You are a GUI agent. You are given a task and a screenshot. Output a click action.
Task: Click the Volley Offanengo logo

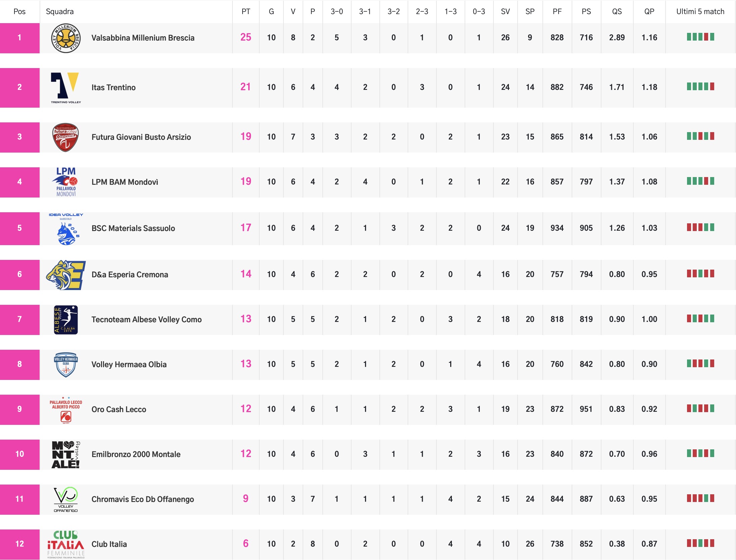click(66, 499)
